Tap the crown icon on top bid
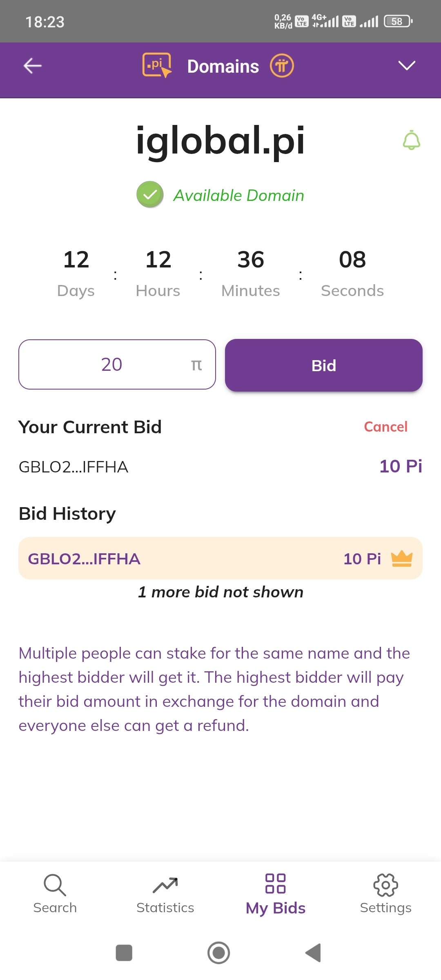Screen dimensions: 441x980 pyautogui.click(x=402, y=558)
